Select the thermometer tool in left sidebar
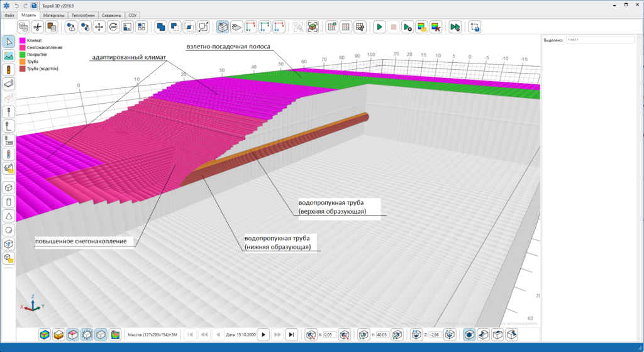Viewport: 644px width, 352px height. pyautogui.click(x=9, y=154)
